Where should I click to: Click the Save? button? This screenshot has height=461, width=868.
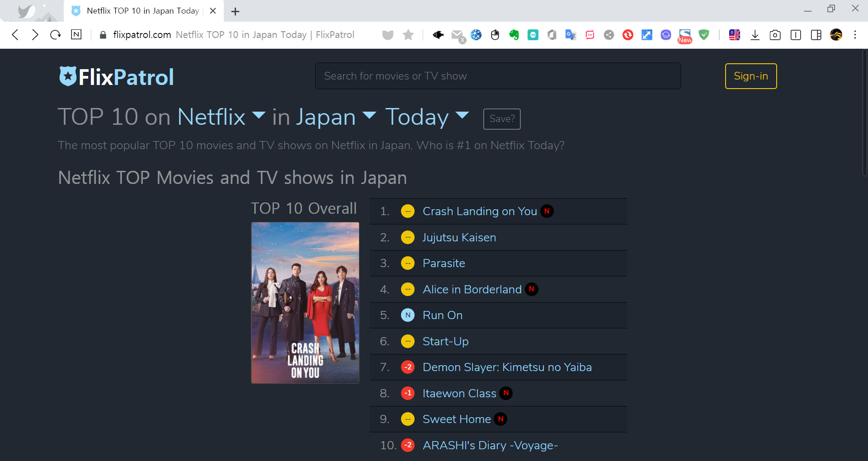click(x=502, y=119)
